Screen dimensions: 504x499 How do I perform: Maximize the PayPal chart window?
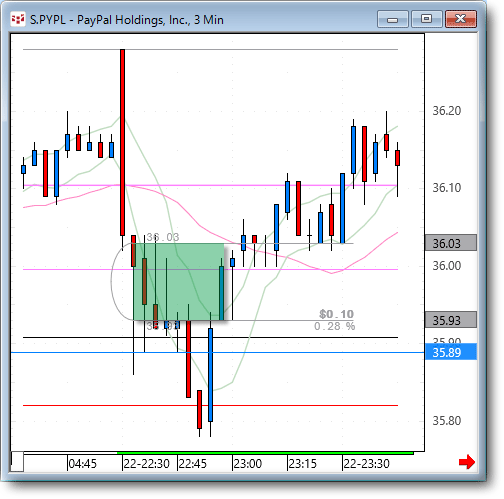pos(427,19)
